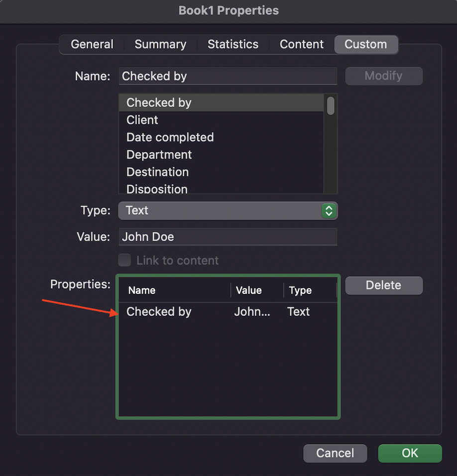Click the Delete button
The width and height of the screenshot is (457, 476).
tap(384, 285)
